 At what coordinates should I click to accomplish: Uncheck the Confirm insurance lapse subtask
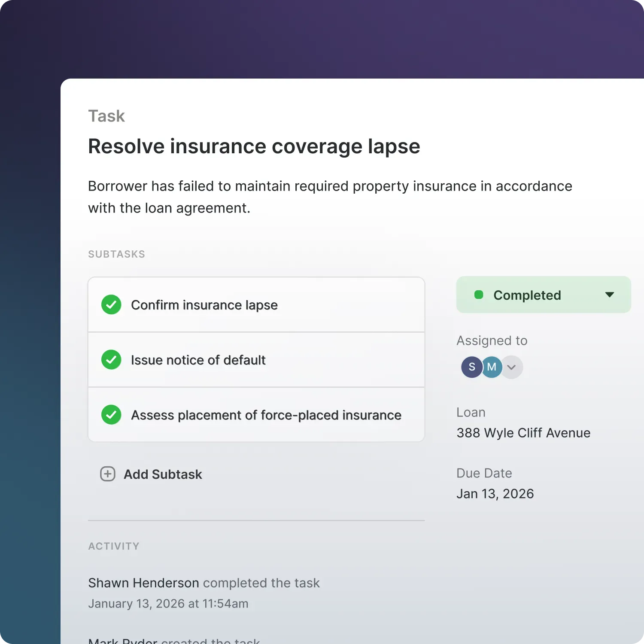[x=111, y=305]
